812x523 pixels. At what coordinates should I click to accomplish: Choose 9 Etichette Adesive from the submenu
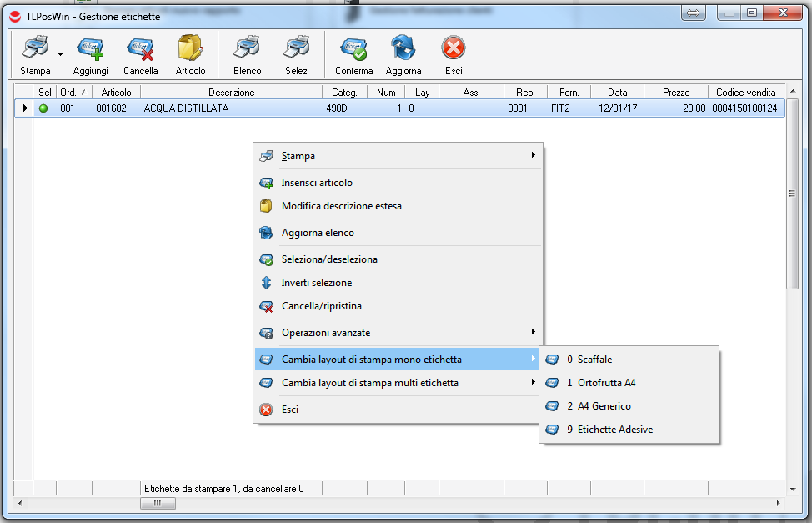[x=614, y=430]
